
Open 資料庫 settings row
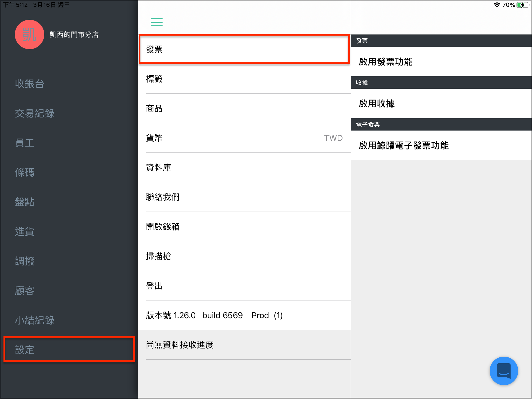click(244, 167)
